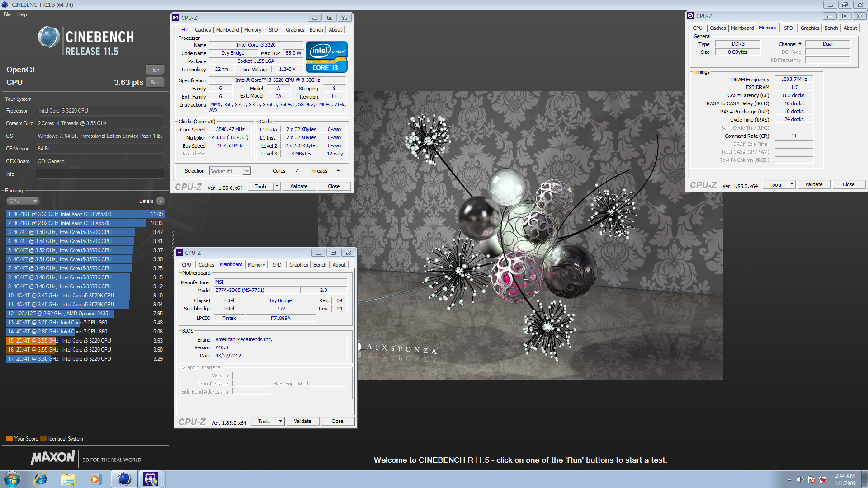Open About tab in CPU window

(x=335, y=30)
